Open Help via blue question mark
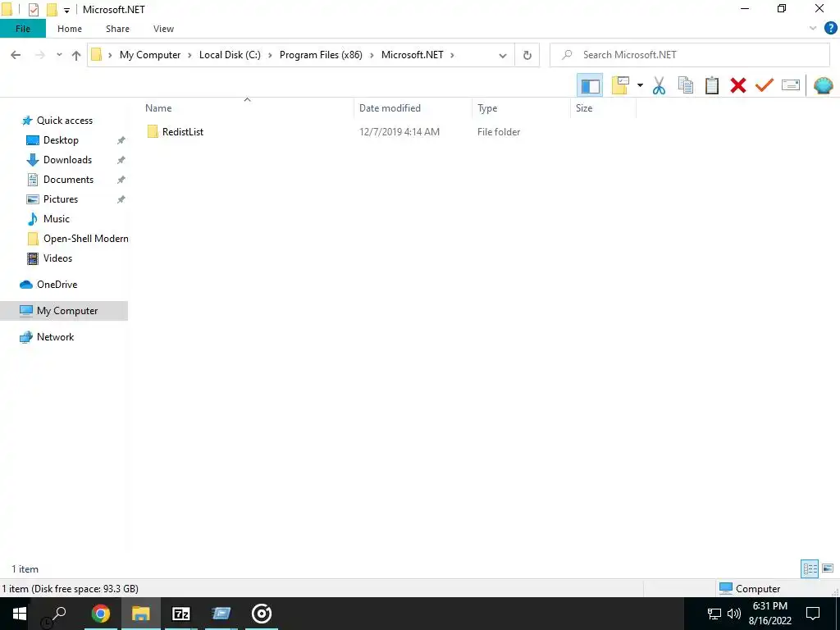840x630 pixels. (830, 29)
